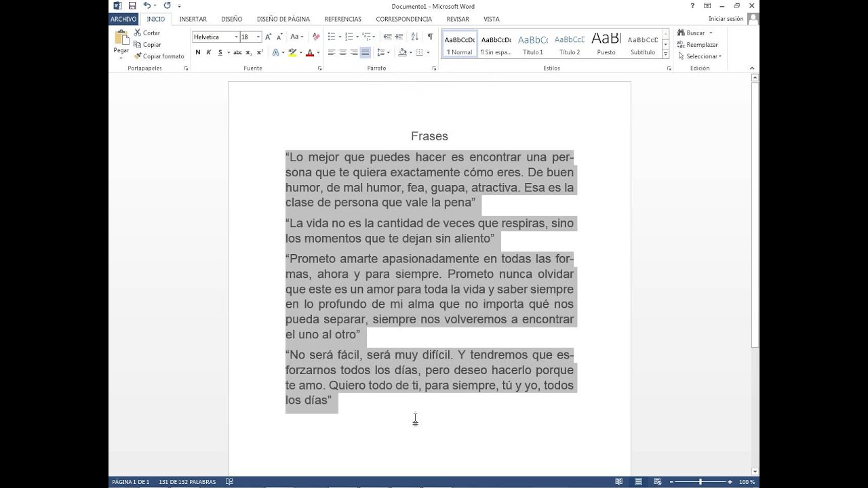Click the Redo/repeat arrow icon
The width and height of the screenshot is (868, 488).
pyautogui.click(x=167, y=5)
